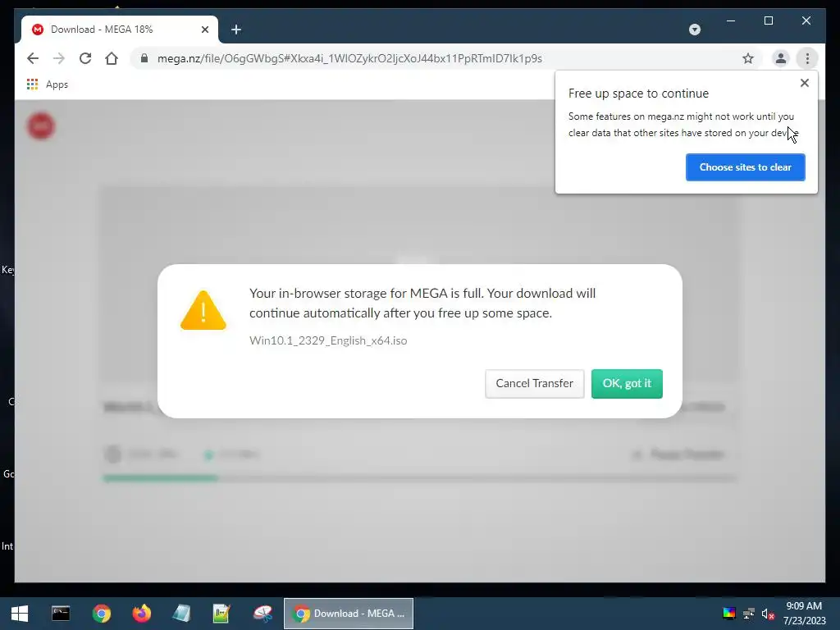Minimize the Chrome window
The width and height of the screenshot is (840, 630).
[731, 21]
